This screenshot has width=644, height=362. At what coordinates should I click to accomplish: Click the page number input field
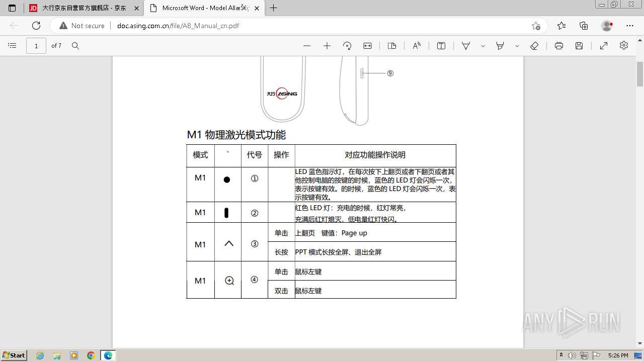click(x=36, y=46)
